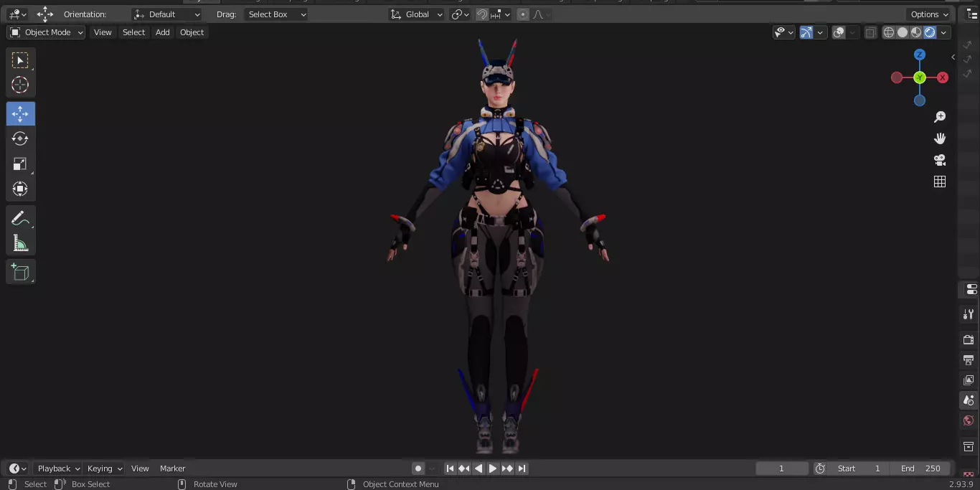
Task: Toggle camera view with the camera icon
Action: coord(940,160)
